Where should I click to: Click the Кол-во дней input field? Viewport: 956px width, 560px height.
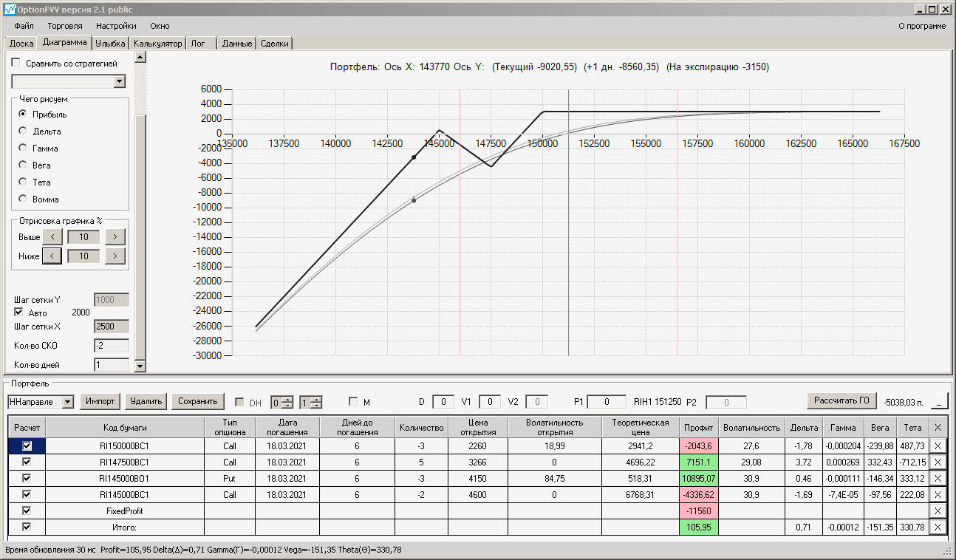pyautogui.click(x=112, y=364)
